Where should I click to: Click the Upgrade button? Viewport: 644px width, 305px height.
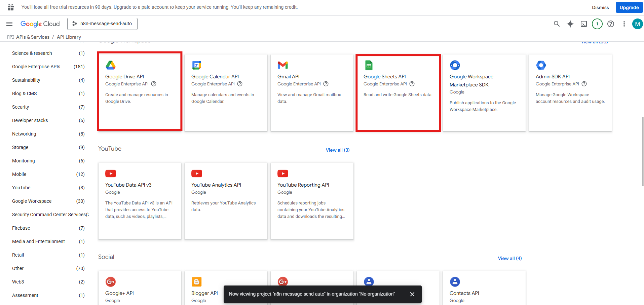629,7
